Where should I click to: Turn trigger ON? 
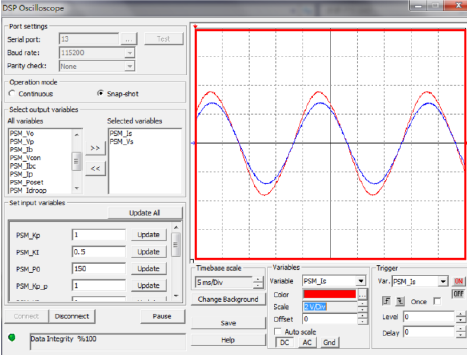click(459, 281)
